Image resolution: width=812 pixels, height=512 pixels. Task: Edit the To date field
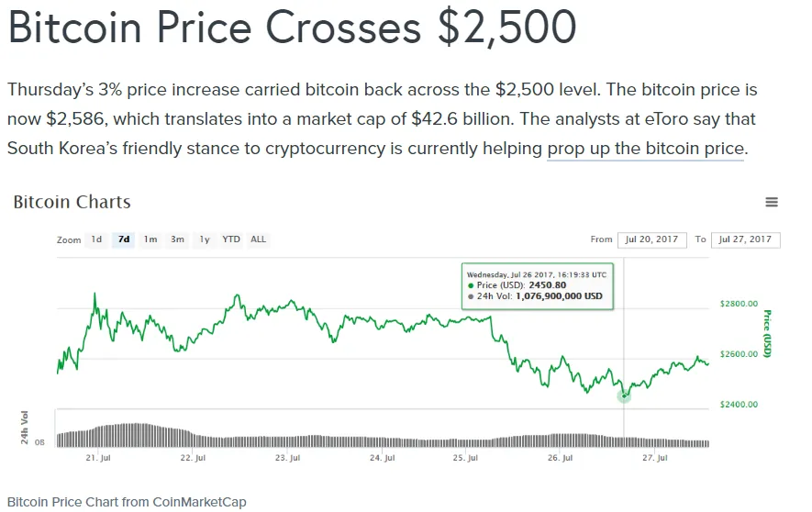click(746, 239)
